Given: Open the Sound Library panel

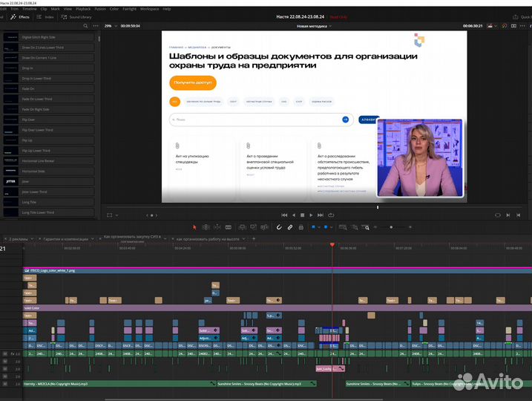Looking at the screenshot, I should pyautogui.click(x=78, y=16).
